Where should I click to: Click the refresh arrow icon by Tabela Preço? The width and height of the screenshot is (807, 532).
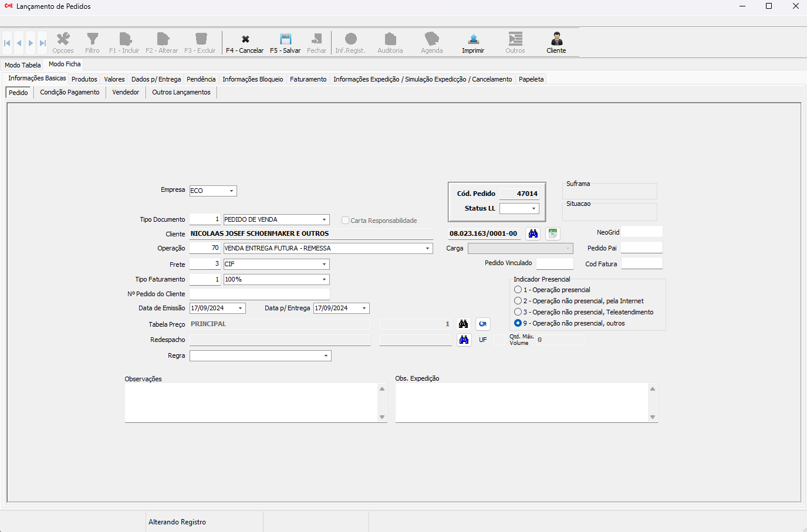(482, 324)
